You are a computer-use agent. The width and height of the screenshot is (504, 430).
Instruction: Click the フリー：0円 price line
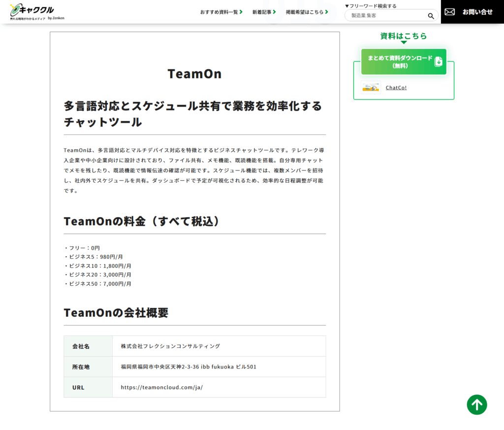click(x=82, y=248)
